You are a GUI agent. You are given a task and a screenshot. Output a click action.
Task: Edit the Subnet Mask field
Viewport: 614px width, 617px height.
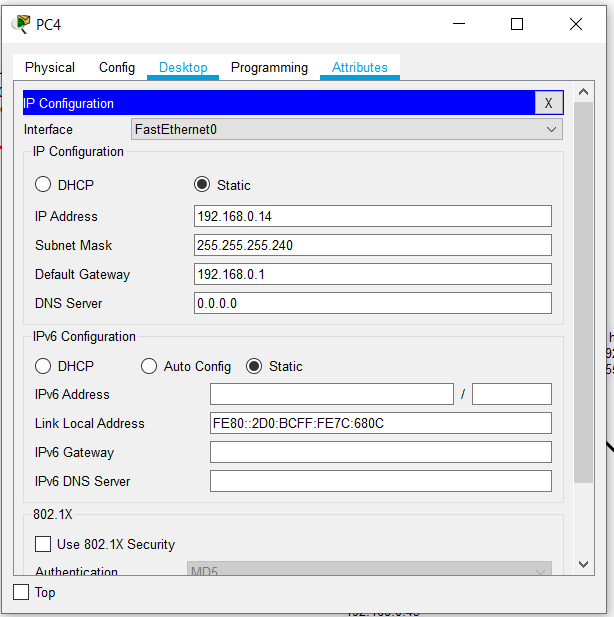point(373,245)
